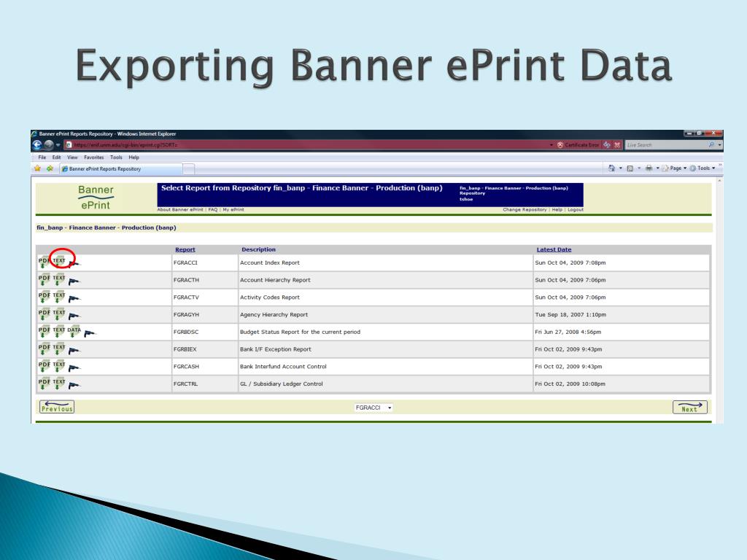The image size is (747, 560).
Task: Open TEXT version of FGRACTV report
Action: 59,297
